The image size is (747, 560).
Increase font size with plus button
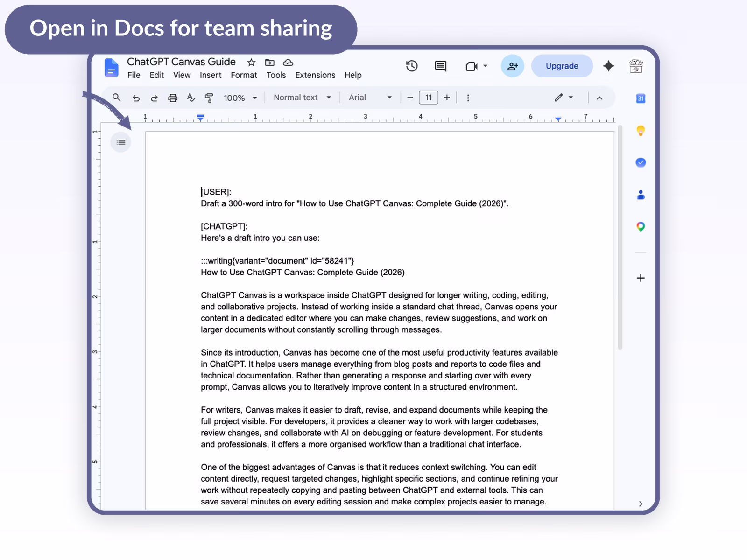(x=447, y=98)
